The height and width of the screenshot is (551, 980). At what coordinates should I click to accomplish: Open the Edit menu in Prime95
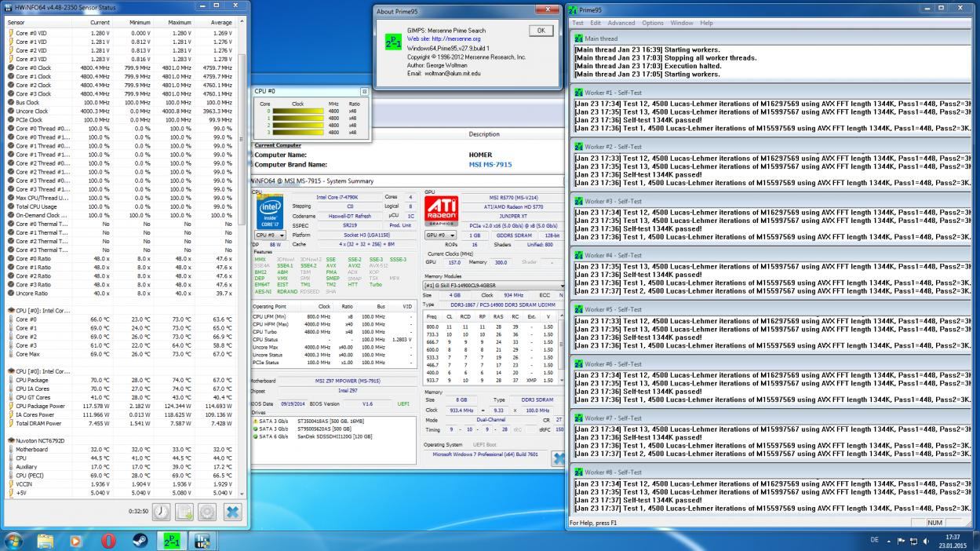(596, 23)
